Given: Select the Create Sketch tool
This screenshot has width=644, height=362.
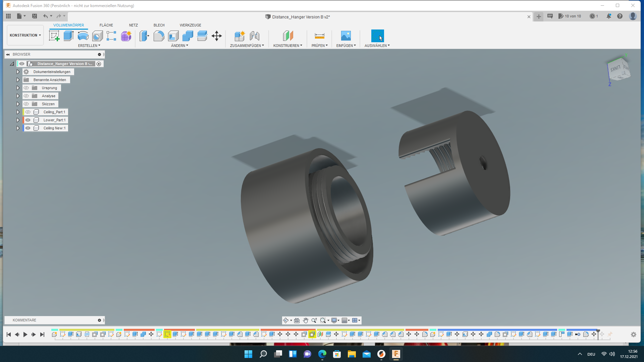Looking at the screenshot, I should pos(54,36).
